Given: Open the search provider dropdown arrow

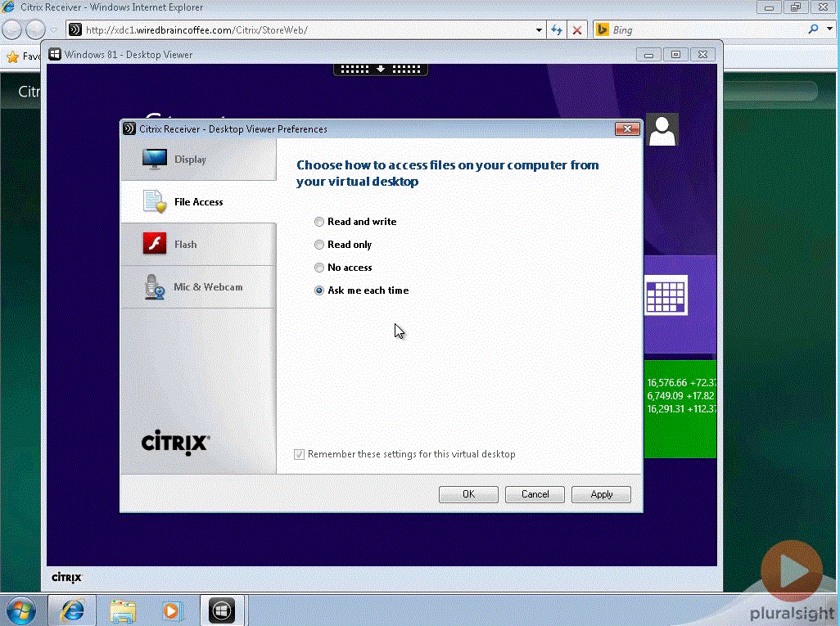Looking at the screenshot, I should (829, 29).
